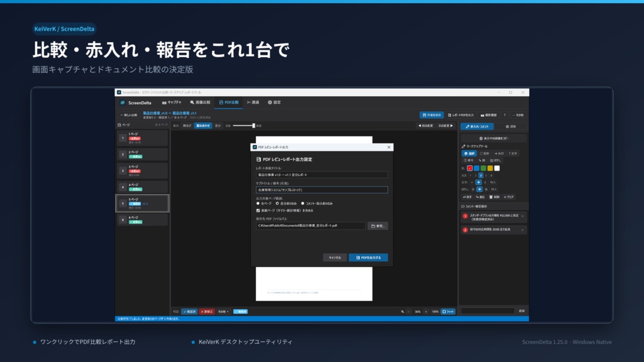This screenshot has width=644, height=362.
Task: Select the 矢印 arrow markup tool
Action: point(499,153)
